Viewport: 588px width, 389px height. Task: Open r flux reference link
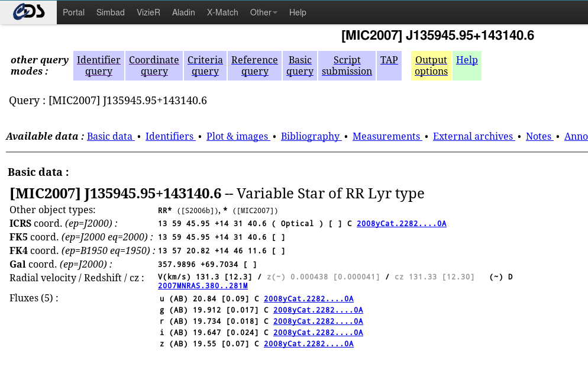click(x=318, y=322)
